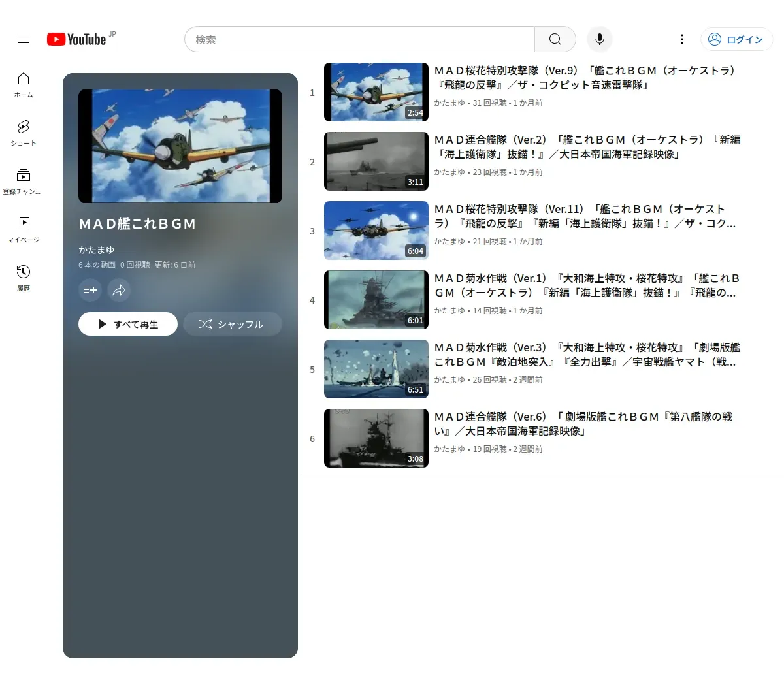The image size is (784, 674).
Task: Open title ＭＡＤ連合艦隊（Ver.6）
Action: 583,424
